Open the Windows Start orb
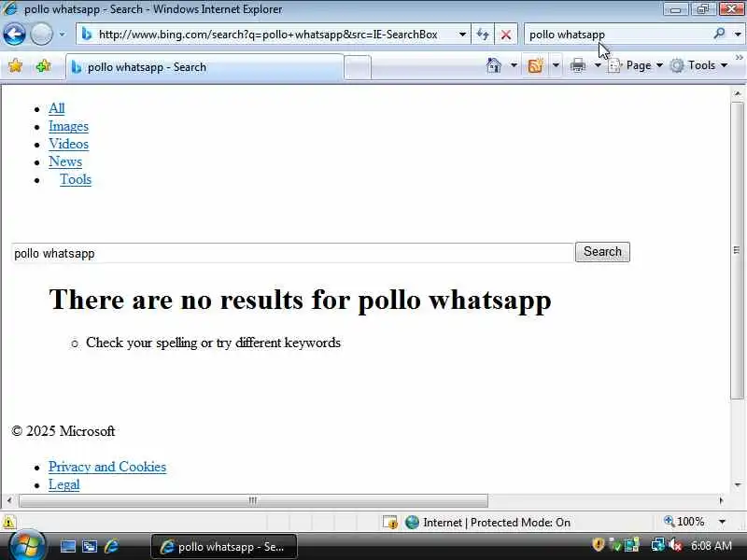Image resolution: width=747 pixels, height=560 pixels. point(27,545)
